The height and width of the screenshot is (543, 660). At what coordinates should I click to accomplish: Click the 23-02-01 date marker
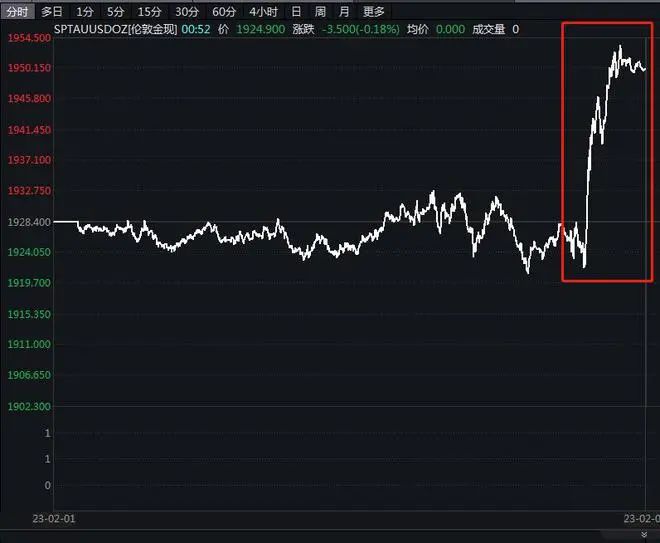click(x=54, y=518)
